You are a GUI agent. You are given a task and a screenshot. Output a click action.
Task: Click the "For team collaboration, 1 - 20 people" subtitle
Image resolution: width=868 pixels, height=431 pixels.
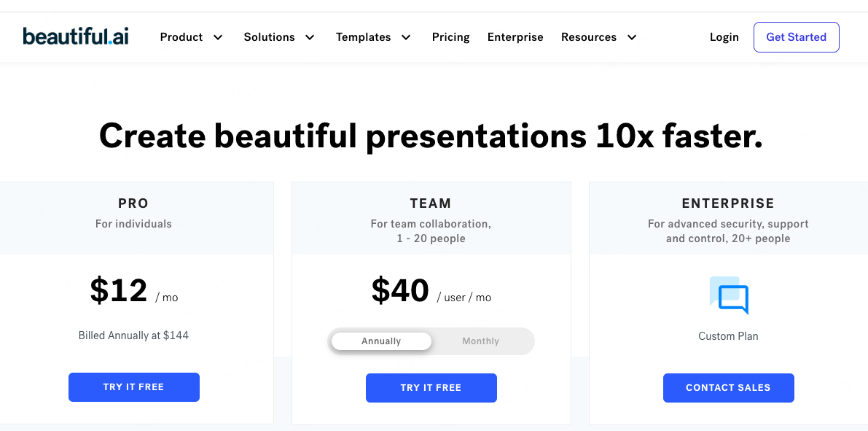431,231
